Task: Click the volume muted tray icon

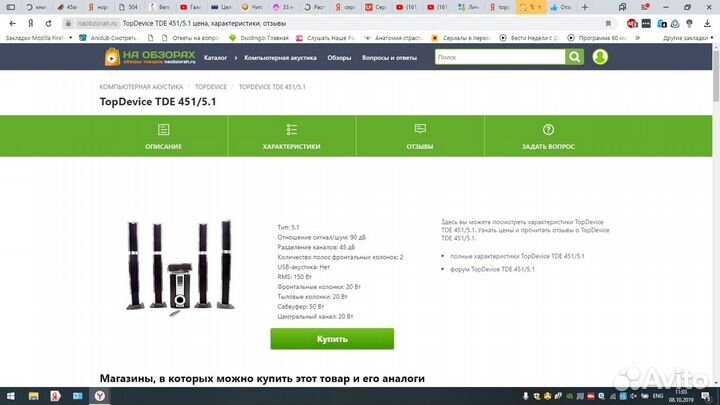Action: coord(633,396)
